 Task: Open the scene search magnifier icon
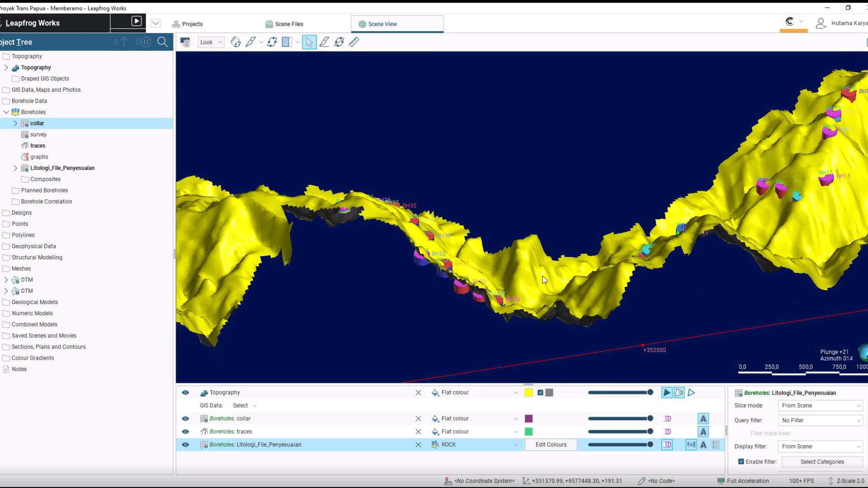click(163, 42)
